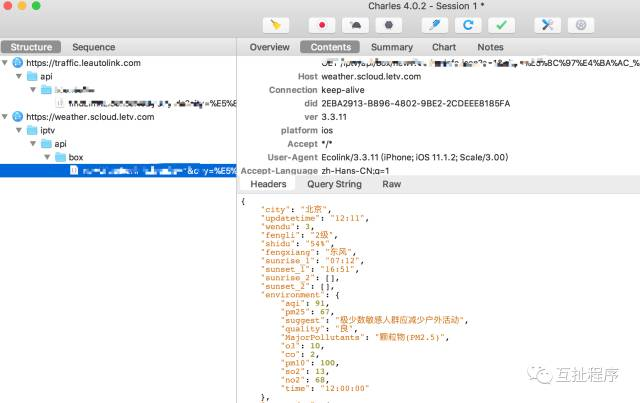Open the Overview tab
640x403 pixels.
tap(269, 47)
